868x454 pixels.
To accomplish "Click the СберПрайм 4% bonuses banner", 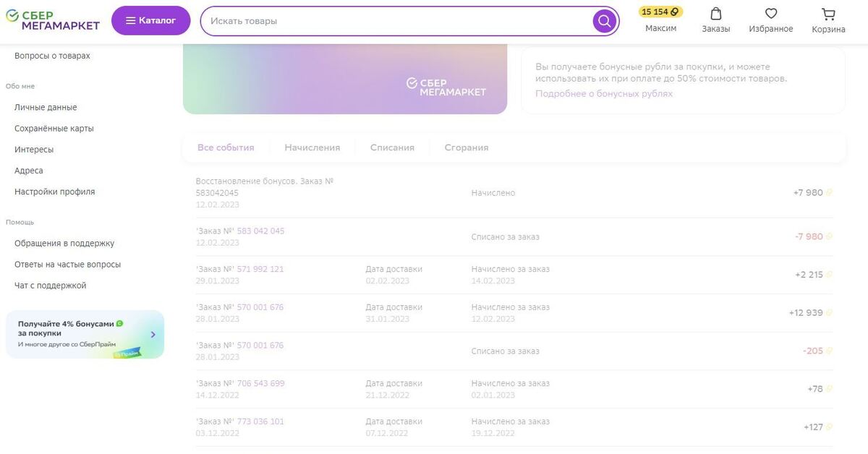I will click(x=85, y=335).
